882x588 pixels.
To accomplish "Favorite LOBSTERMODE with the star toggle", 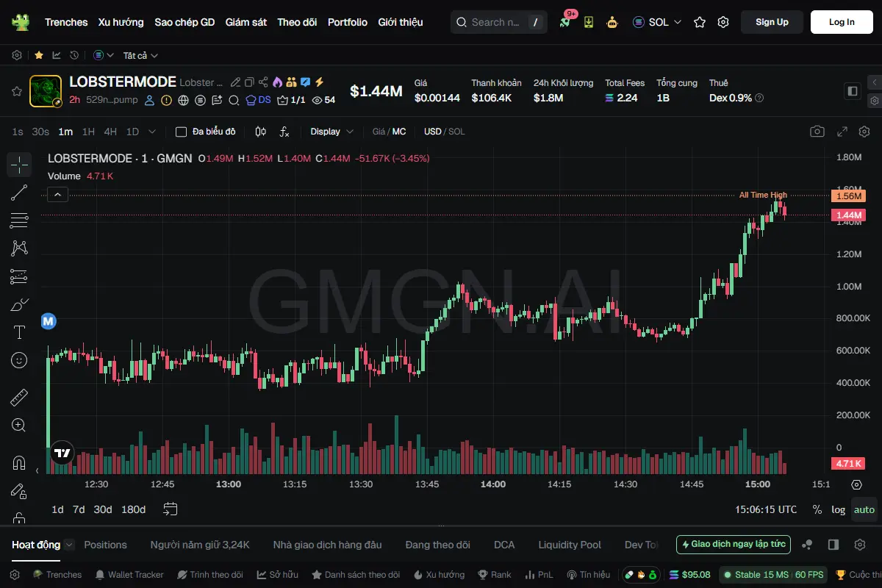I will click(x=16, y=91).
